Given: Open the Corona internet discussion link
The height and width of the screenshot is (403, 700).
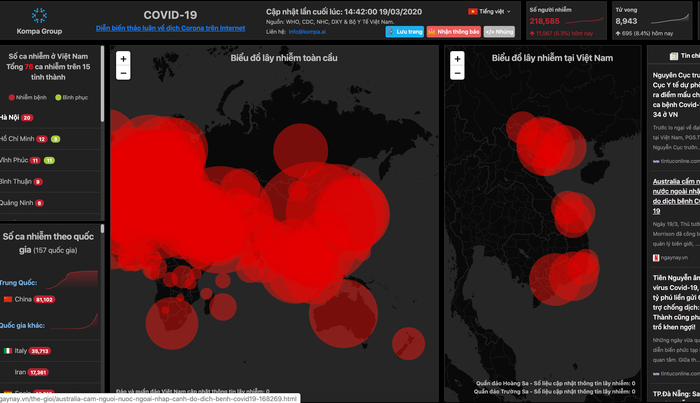Looking at the screenshot, I should click(x=170, y=28).
